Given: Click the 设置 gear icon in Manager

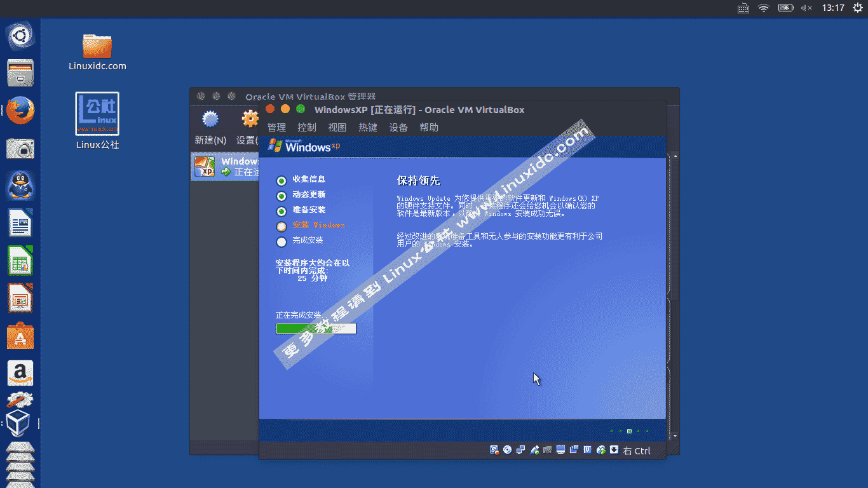Looking at the screenshot, I should tap(250, 119).
